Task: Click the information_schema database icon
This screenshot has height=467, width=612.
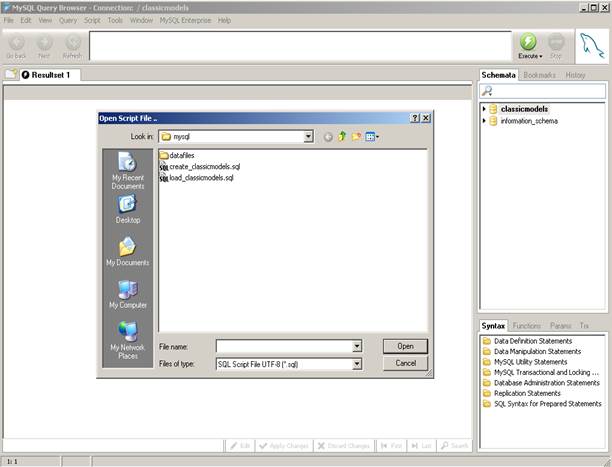Action: [x=493, y=121]
